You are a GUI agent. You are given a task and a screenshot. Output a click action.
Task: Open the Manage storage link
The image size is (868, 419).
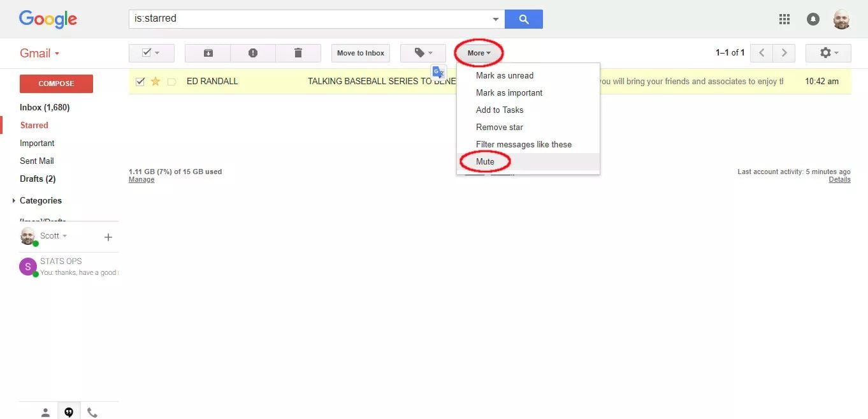[x=141, y=180]
